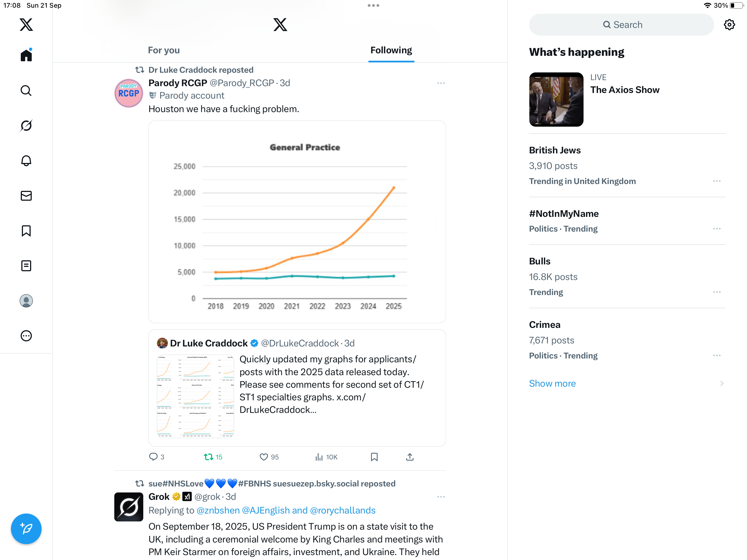Open Messages envelope icon
This screenshot has width=747, height=560.
click(x=26, y=196)
